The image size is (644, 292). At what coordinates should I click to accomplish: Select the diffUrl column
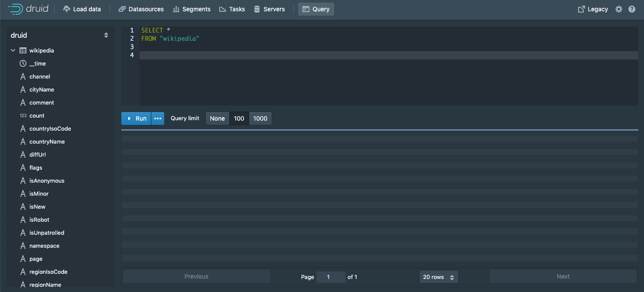point(38,155)
